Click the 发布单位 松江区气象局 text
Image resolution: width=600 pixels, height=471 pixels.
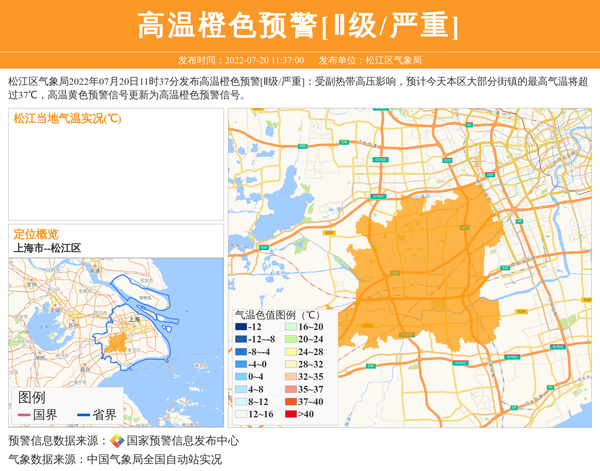370,60
